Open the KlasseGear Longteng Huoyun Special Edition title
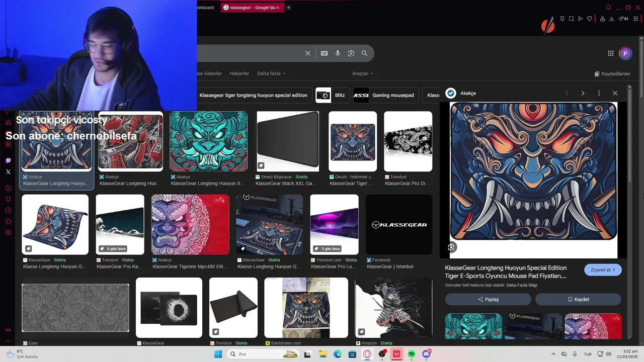644x362 pixels. 506,272
